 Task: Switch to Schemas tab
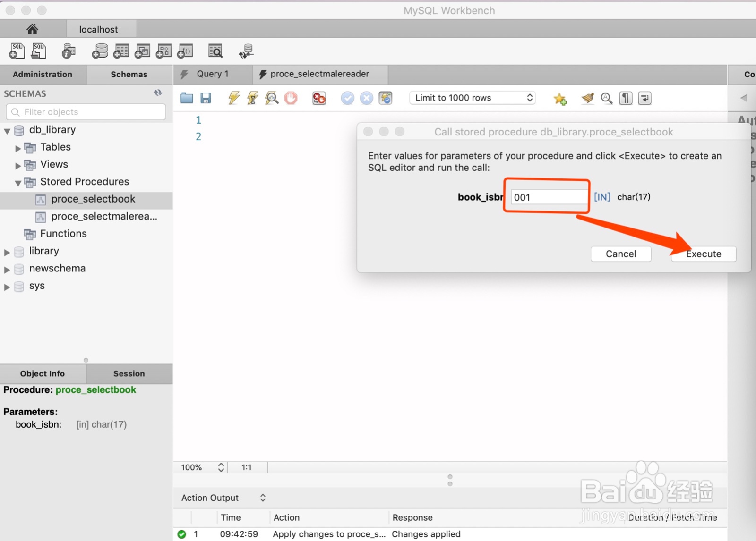[129, 74]
